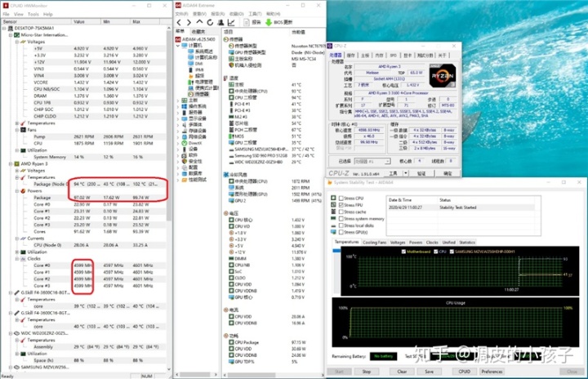Open the Help menu in HWMonitor
The height and width of the screenshot is (379, 588).
click(47, 14)
